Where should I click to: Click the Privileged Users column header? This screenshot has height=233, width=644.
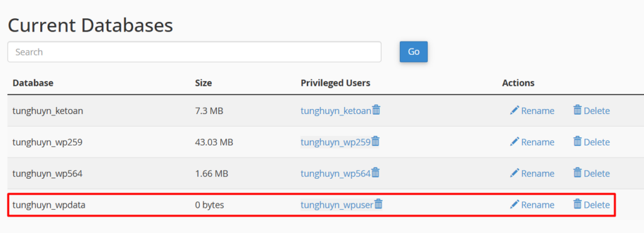[335, 83]
